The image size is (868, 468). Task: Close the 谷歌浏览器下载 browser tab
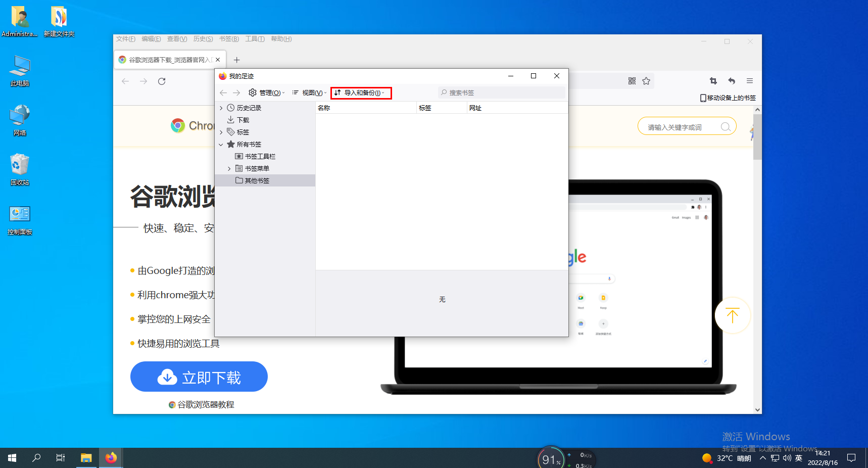coord(218,60)
